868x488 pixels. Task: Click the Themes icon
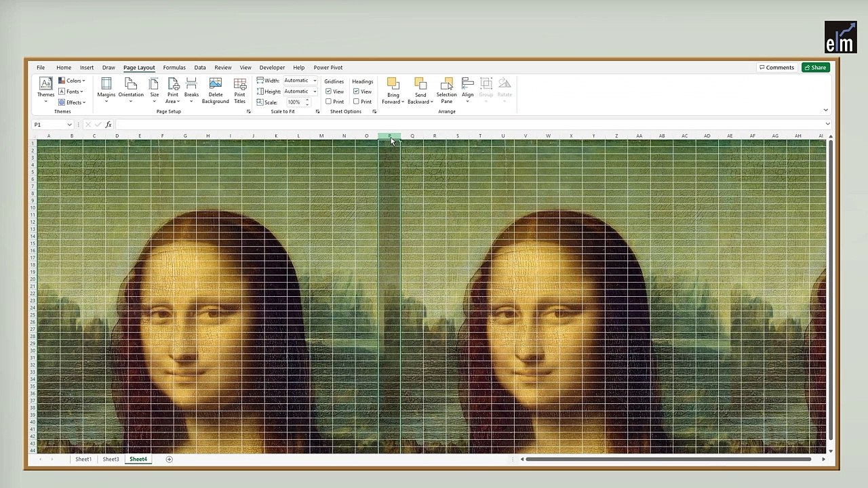pos(46,84)
